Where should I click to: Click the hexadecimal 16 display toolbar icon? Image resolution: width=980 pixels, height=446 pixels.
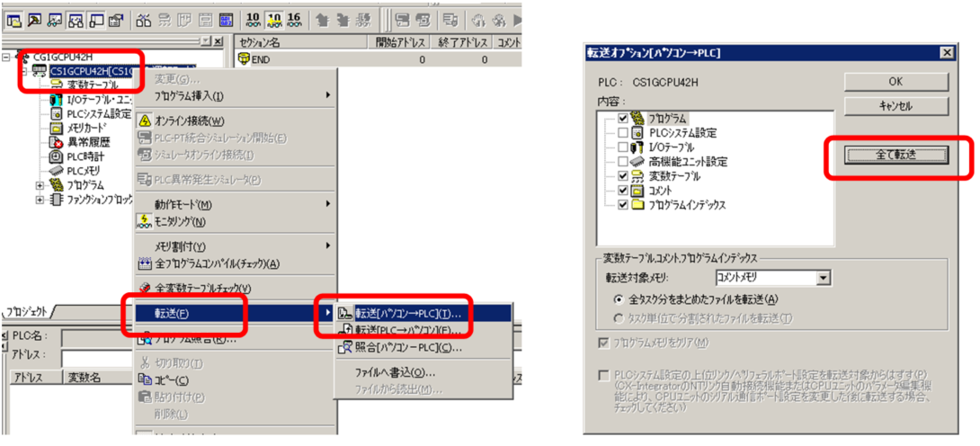[x=292, y=18]
